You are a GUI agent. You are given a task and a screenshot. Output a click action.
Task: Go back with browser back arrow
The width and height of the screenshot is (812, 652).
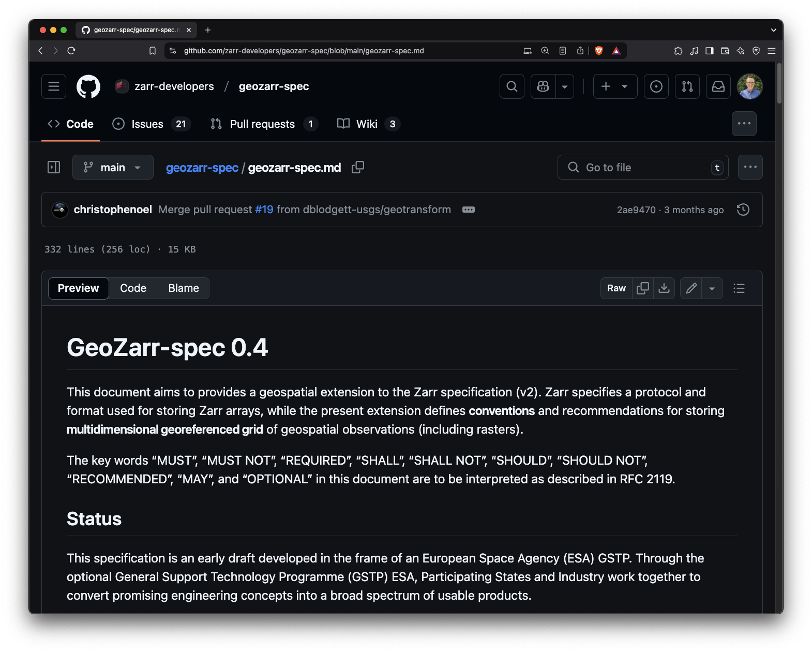pyautogui.click(x=40, y=51)
